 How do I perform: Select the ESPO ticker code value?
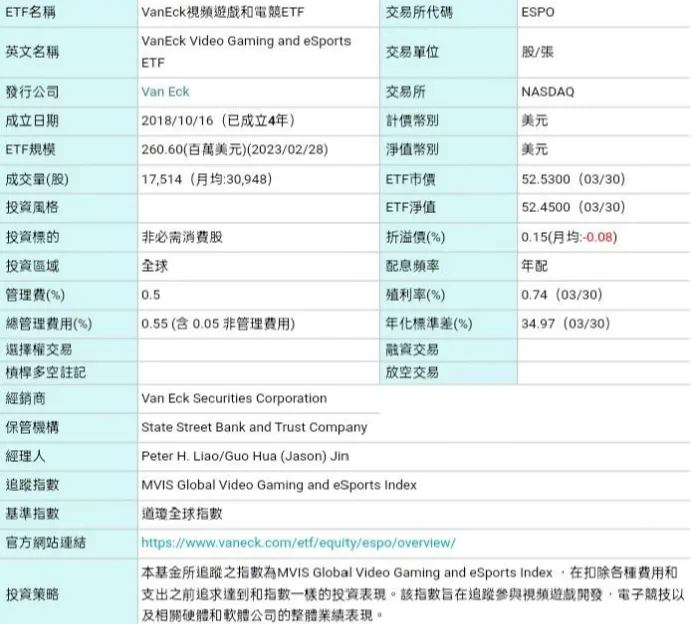(538, 12)
